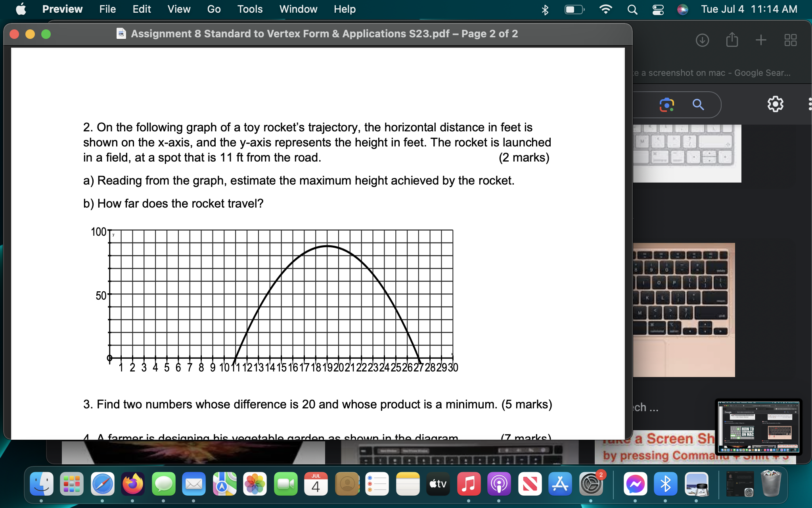The width and height of the screenshot is (812, 508).
Task: Launch Music from the Dock
Action: tap(469, 484)
